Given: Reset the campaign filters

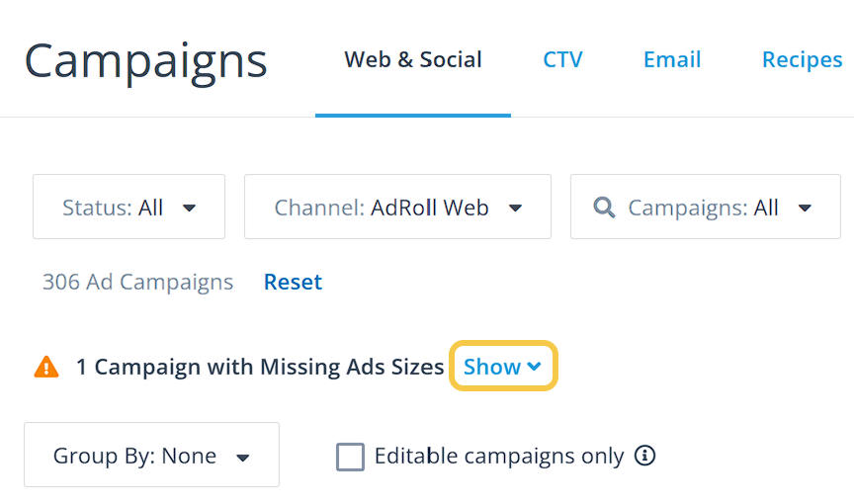Looking at the screenshot, I should pos(293,282).
